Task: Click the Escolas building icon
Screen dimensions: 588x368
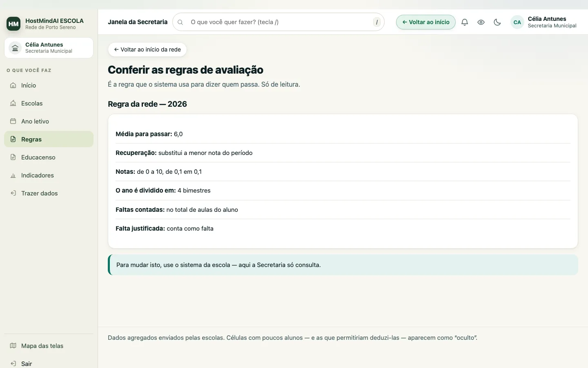Action: click(13, 103)
